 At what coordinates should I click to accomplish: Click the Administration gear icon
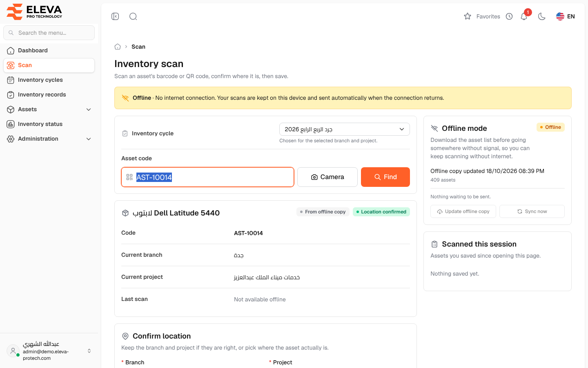[x=11, y=139]
